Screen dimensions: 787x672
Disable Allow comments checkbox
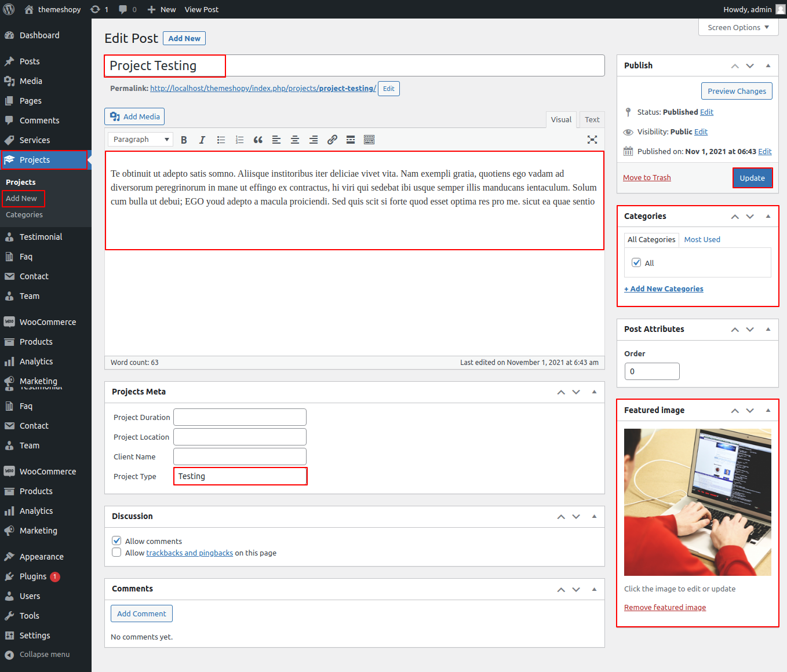point(116,540)
